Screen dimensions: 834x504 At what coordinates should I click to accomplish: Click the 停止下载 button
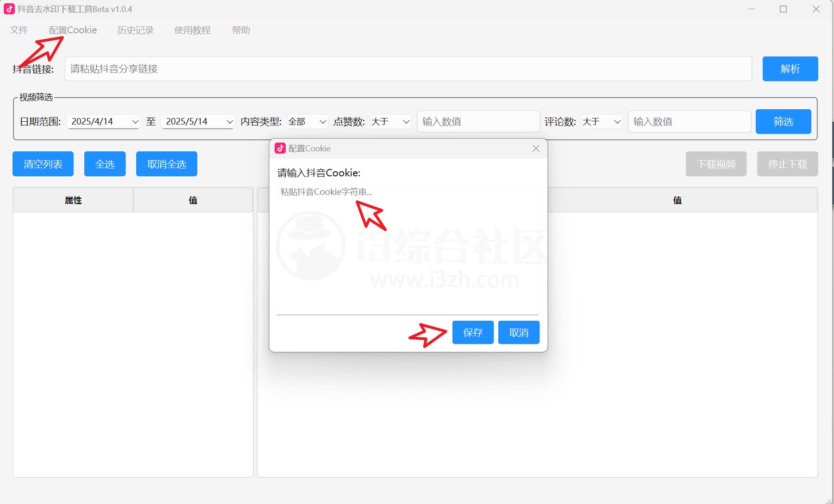point(787,163)
